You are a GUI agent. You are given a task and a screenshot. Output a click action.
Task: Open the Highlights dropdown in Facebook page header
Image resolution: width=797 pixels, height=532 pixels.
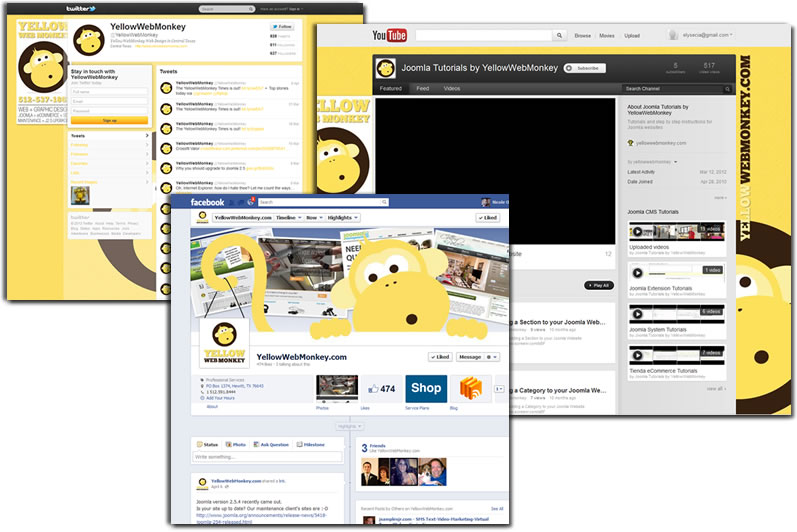tap(343, 217)
